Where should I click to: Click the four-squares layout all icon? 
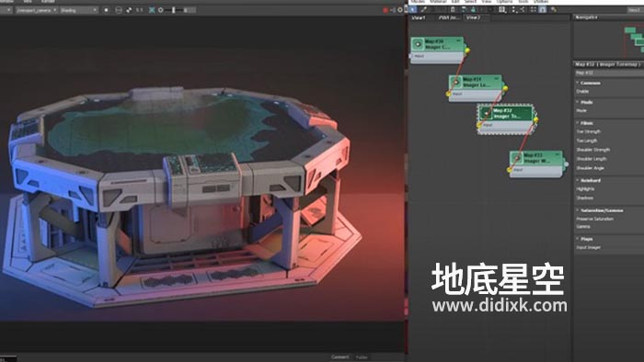pyautogui.click(x=533, y=9)
